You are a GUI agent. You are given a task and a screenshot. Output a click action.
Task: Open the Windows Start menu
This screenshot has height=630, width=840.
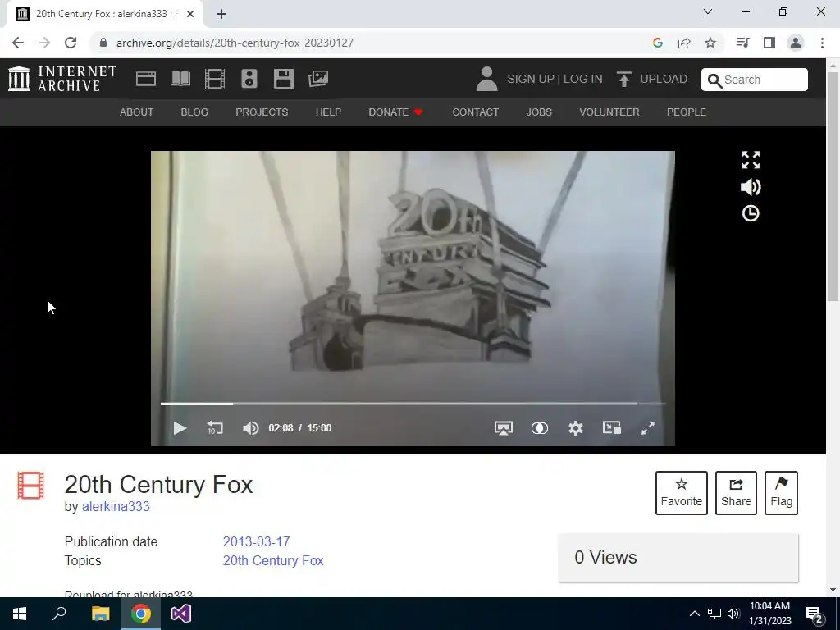[20, 614]
